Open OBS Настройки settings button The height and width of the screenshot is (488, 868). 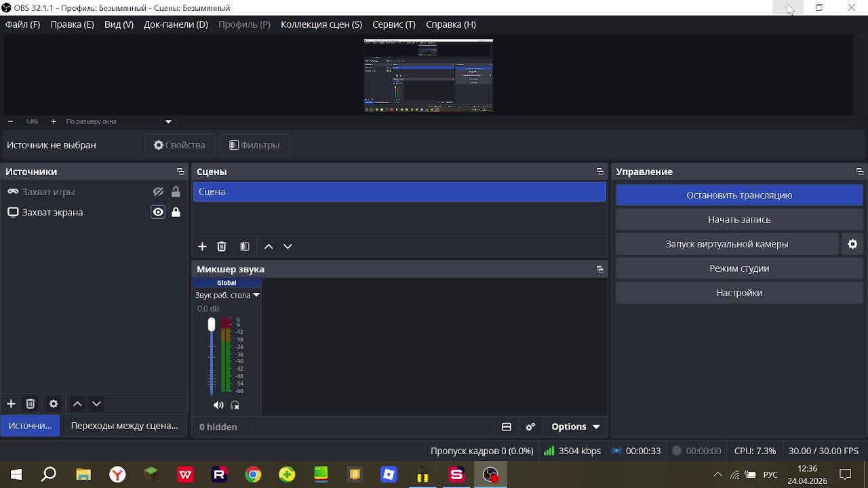[739, 293]
